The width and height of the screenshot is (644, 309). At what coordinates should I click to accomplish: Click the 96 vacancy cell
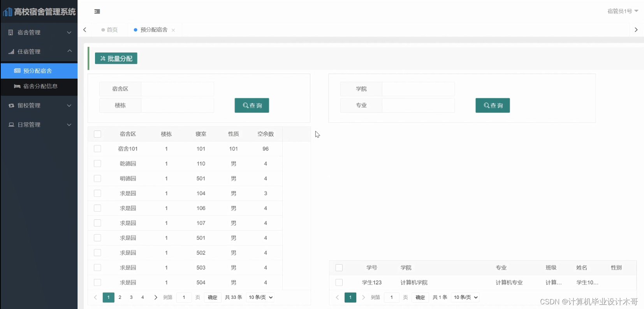(x=266, y=149)
